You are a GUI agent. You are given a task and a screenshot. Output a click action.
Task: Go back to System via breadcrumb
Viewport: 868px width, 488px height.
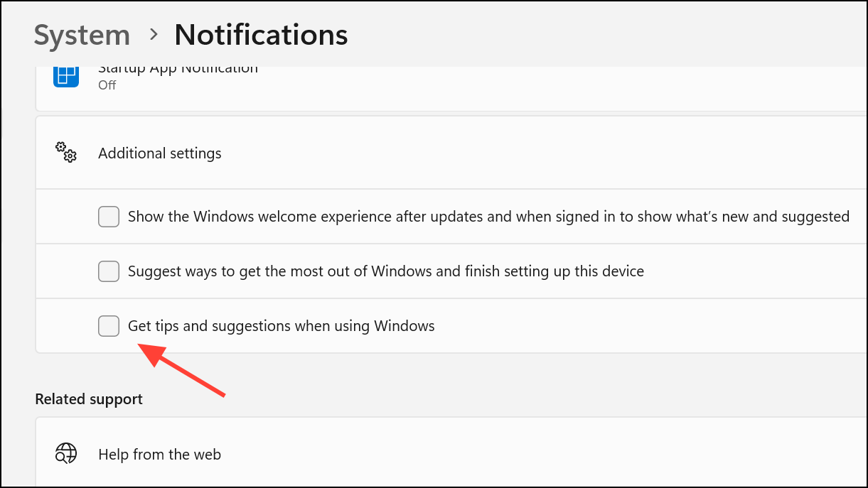82,35
